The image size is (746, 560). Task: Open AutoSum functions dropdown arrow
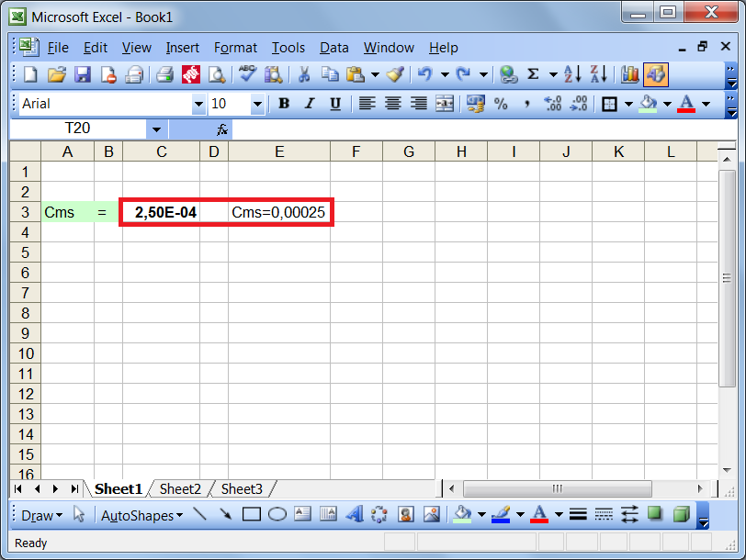pos(553,74)
